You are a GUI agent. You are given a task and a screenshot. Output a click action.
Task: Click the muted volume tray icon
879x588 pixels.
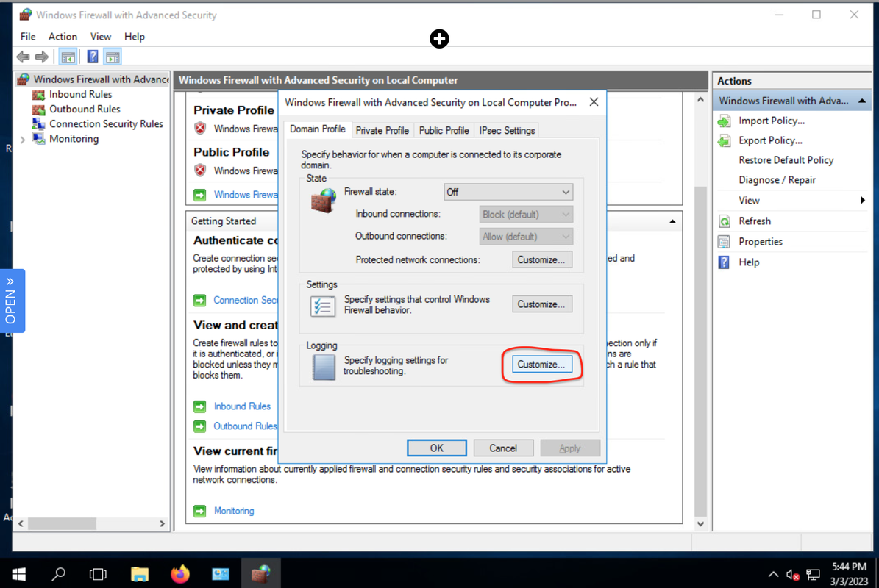point(793,575)
